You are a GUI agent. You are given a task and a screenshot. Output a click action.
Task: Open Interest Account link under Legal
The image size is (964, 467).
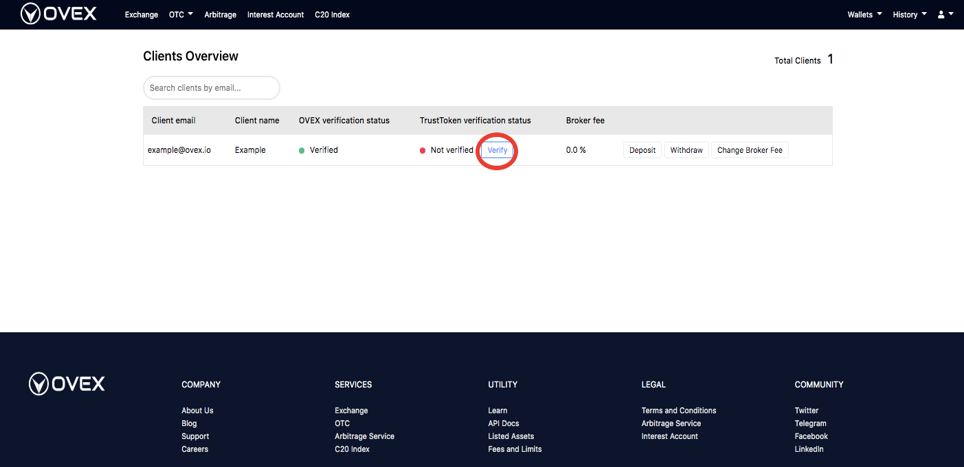click(670, 436)
